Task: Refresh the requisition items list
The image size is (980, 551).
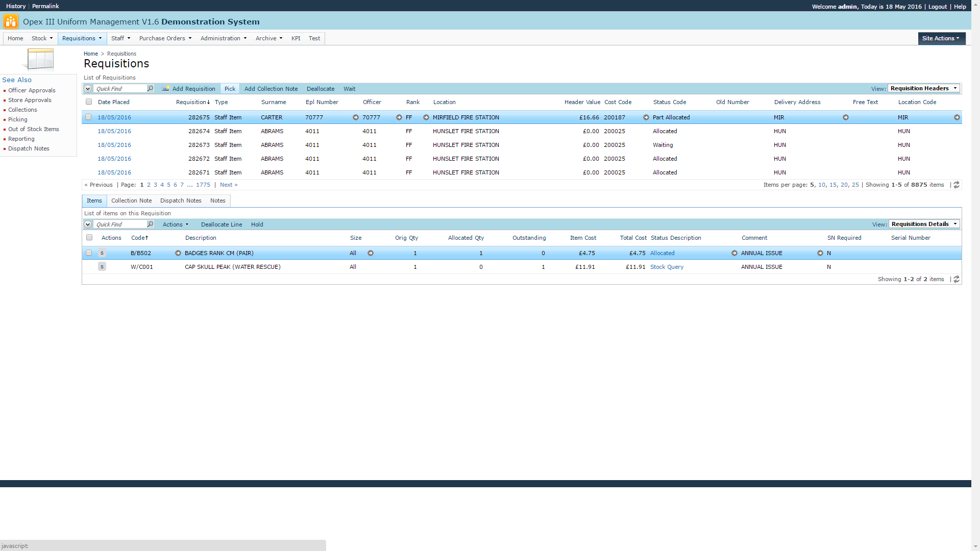Action: (957, 279)
